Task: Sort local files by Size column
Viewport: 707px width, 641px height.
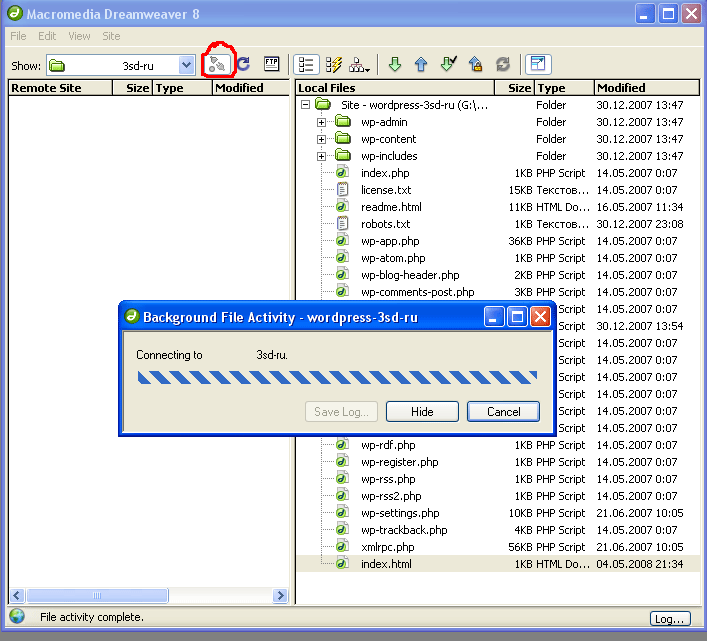Action: (514, 87)
